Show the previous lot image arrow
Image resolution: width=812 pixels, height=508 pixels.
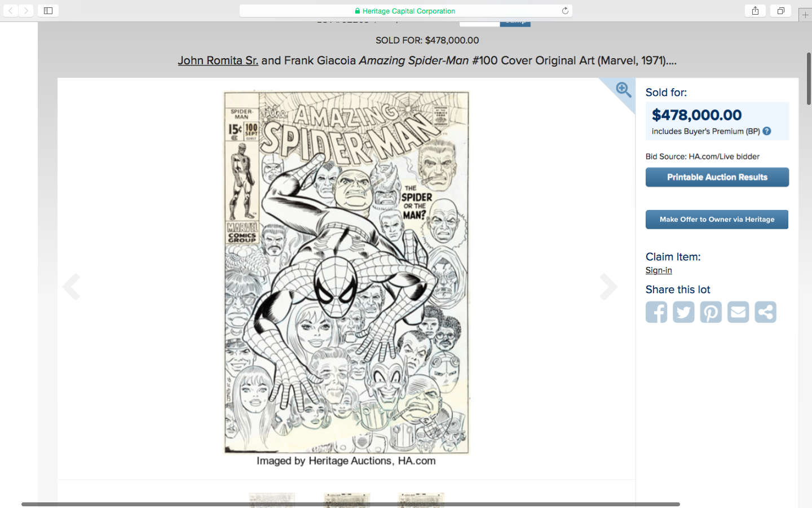[x=72, y=287]
